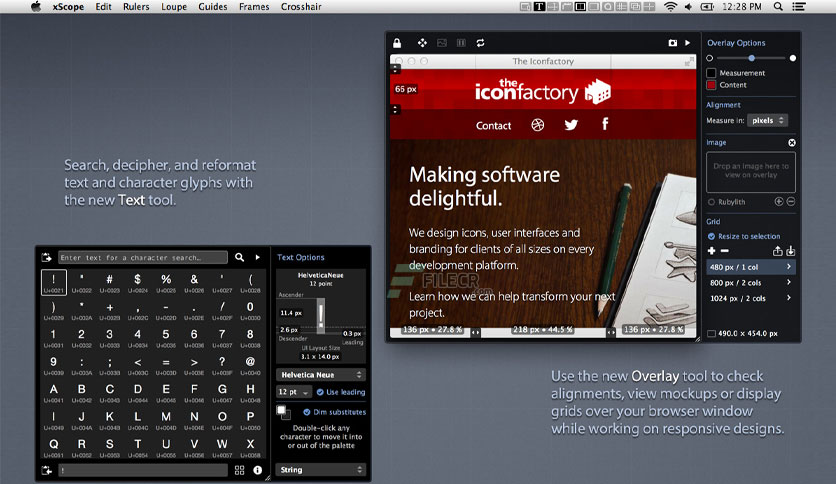Click the image overlay icon in Overlay toolbar
Viewport: 836px width, 484px height.
pos(442,43)
